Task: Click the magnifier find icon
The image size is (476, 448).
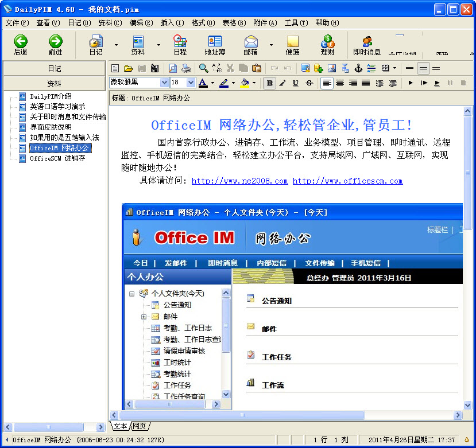Action: point(203,69)
